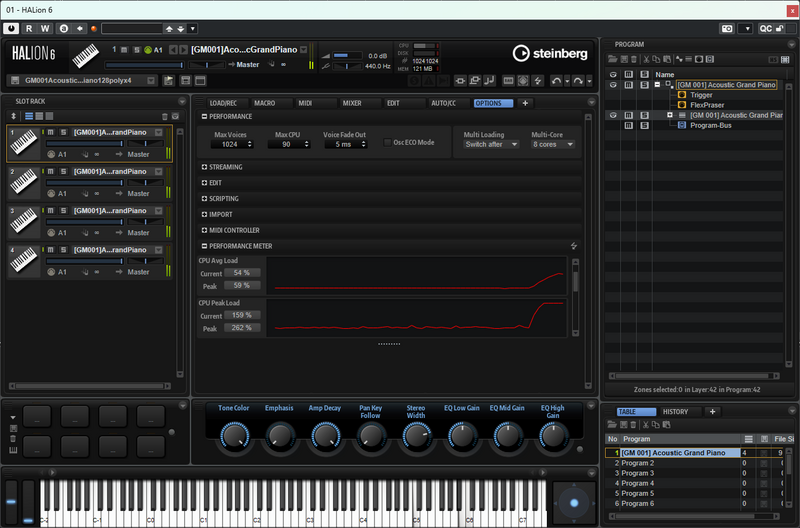Click the redo arrow icon in HALion toolbar
Screen dimensions: 800x528
tap(578, 81)
